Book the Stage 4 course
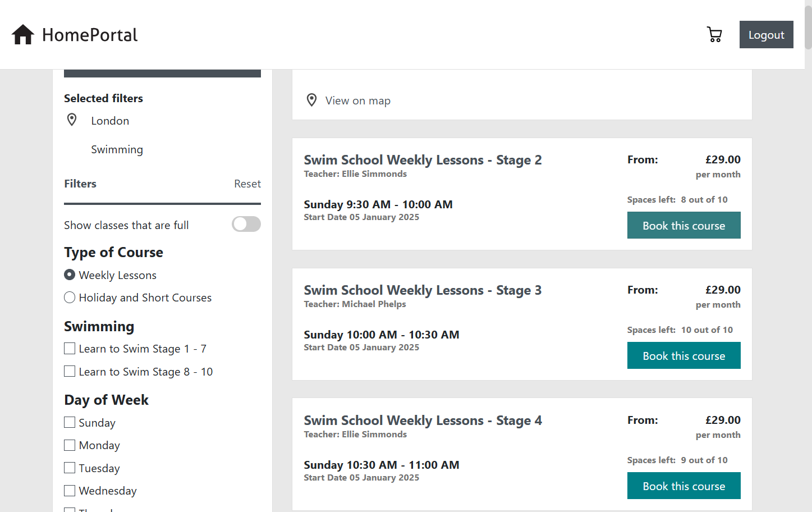Screen dimensions: 812x512 pyautogui.click(x=683, y=486)
